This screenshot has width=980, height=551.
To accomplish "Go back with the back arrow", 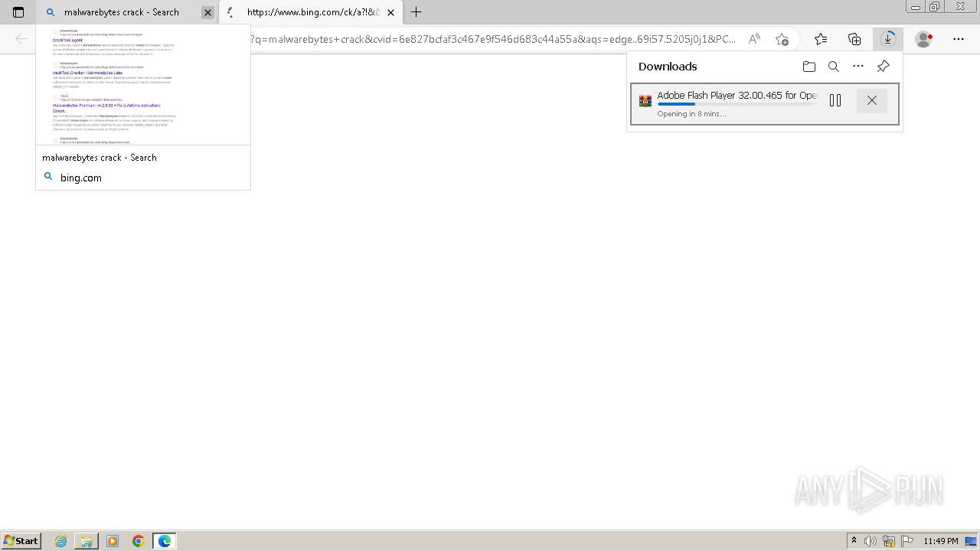I will tap(21, 39).
